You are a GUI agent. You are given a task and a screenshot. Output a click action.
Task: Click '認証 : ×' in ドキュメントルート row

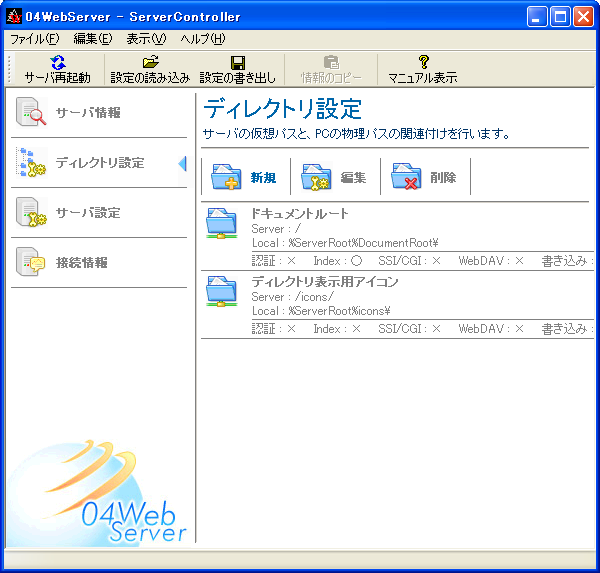(x=274, y=261)
